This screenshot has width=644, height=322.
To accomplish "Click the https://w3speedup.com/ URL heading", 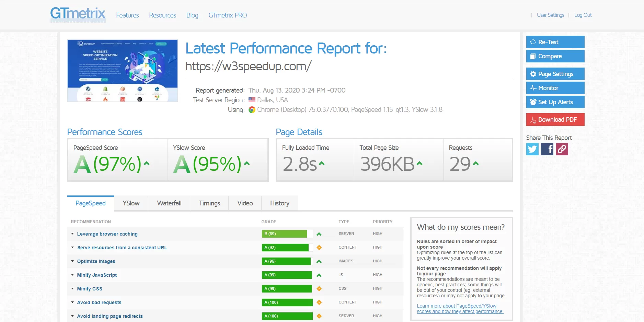I will 249,66.
